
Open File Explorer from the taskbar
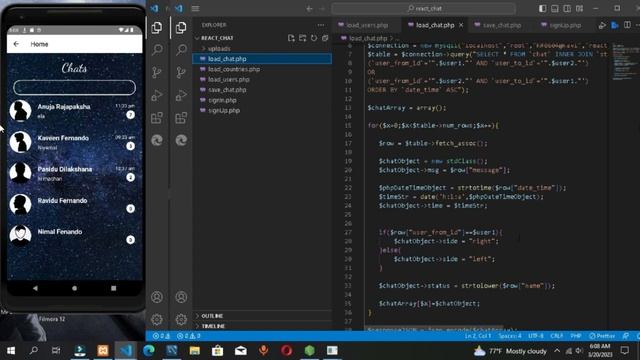tap(195, 351)
